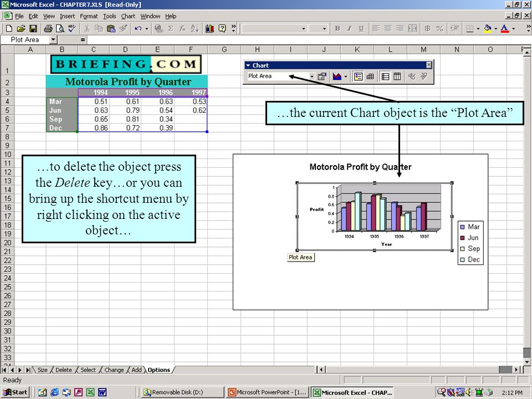The image size is (532, 399).
Task: Click the File menu
Action: pyautogui.click(x=19, y=16)
